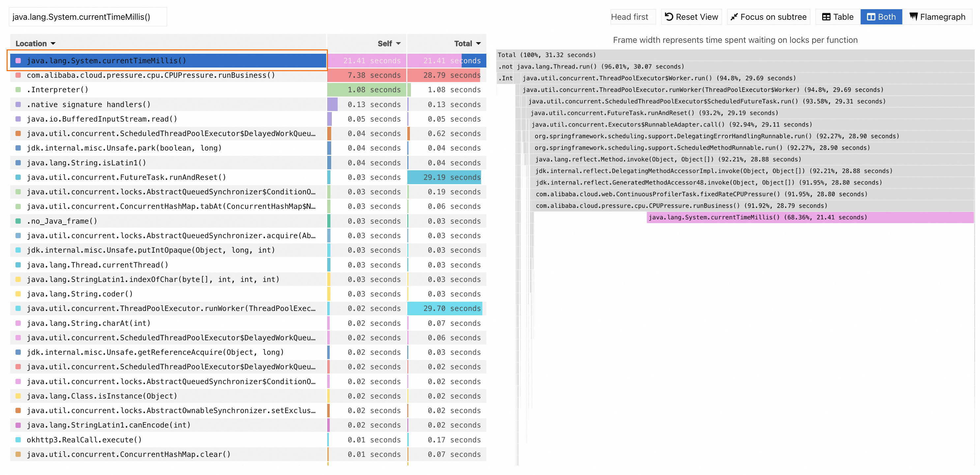Image resolution: width=980 pixels, height=475 pixels.
Task: Switch to Flamegraph view tab
Action: pos(937,17)
